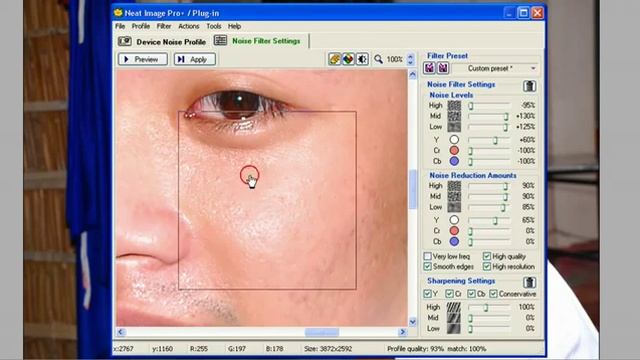This screenshot has height=360, width=640.
Task: Toggle Sharpening Cb channel checkbox
Action: click(x=471, y=294)
